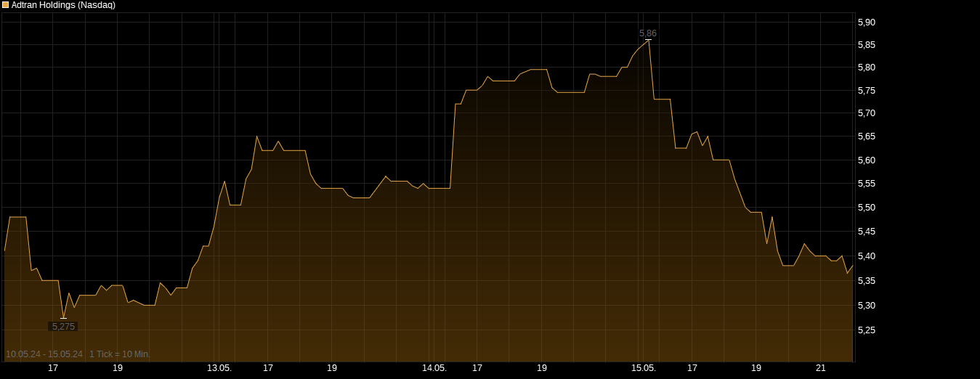Click the 5,30 price axis label
This screenshot has height=379, width=980.
[x=866, y=306]
